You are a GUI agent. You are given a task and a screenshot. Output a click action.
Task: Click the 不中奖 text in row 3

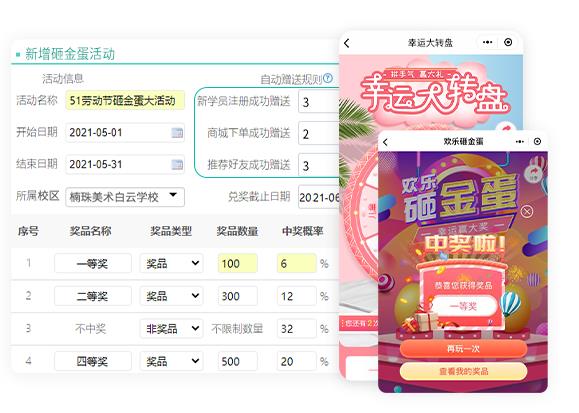coord(90,328)
